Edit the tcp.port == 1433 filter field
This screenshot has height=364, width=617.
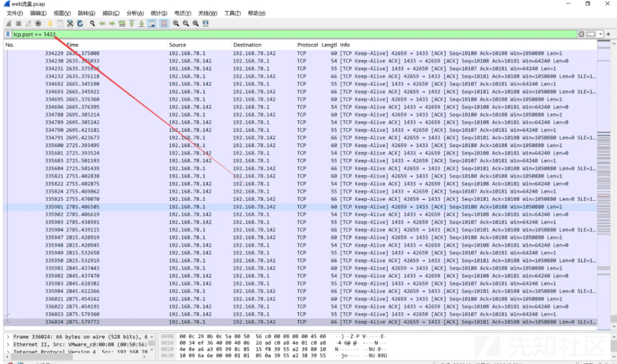click(294, 34)
